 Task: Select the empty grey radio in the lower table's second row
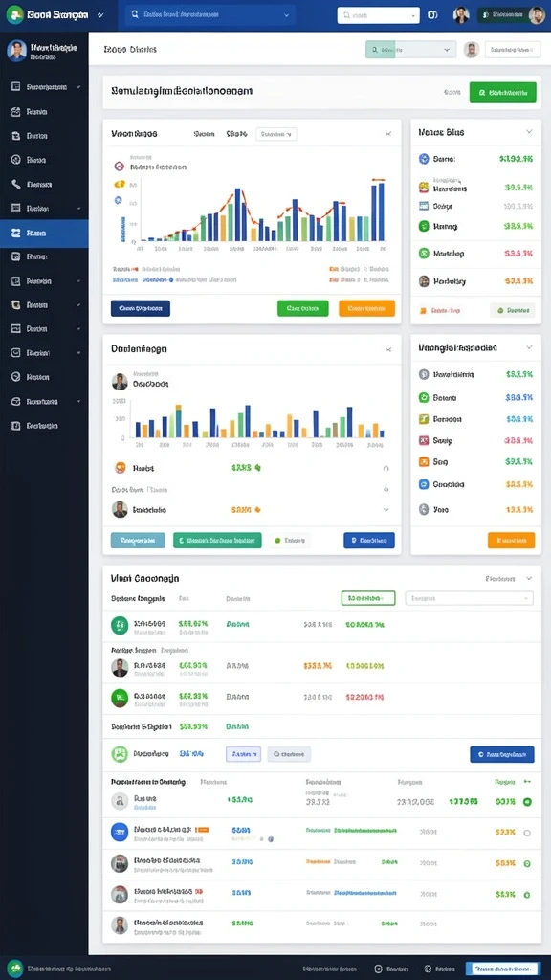(527, 833)
